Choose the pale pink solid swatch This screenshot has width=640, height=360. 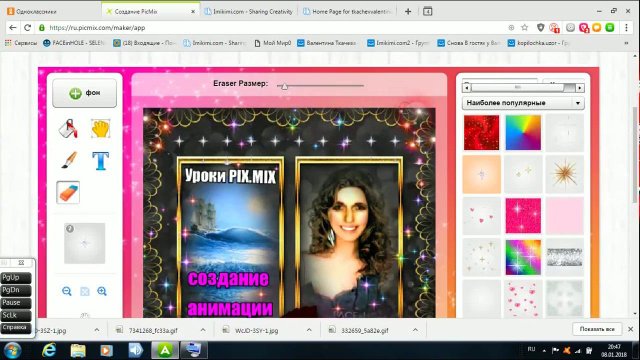[565, 216]
